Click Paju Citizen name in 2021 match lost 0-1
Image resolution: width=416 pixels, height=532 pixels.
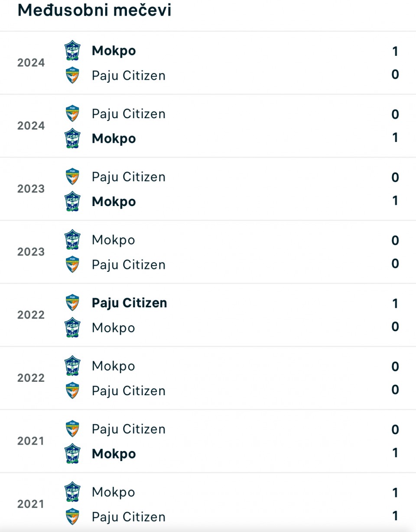click(129, 429)
